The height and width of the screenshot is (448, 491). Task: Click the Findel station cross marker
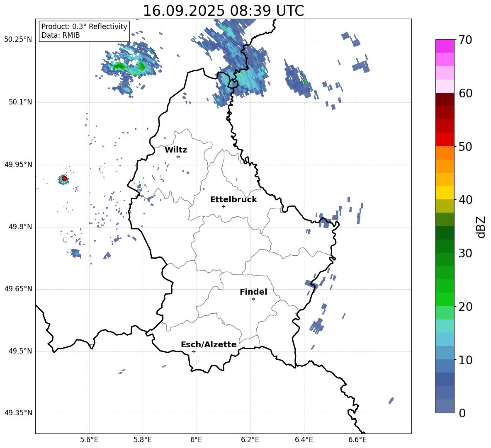coord(253,299)
